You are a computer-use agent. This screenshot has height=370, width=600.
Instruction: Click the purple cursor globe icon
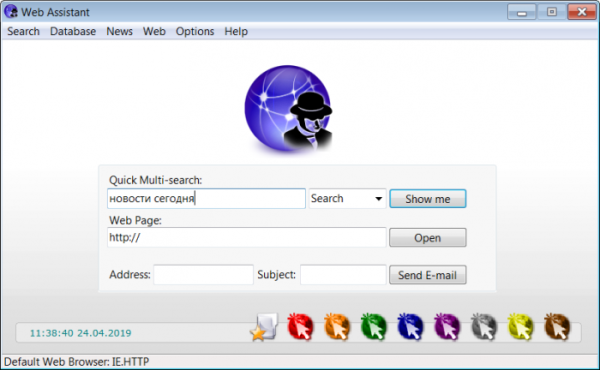[x=447, y=326]
